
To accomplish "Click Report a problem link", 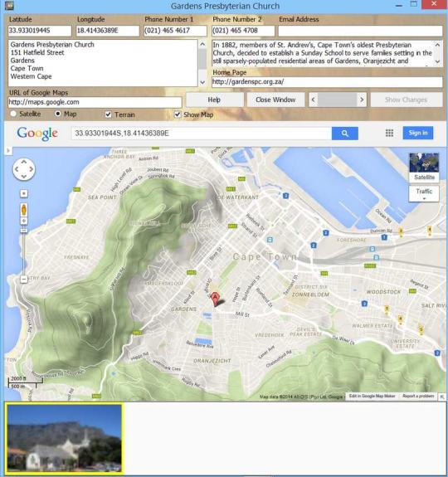I will [418, 396].
